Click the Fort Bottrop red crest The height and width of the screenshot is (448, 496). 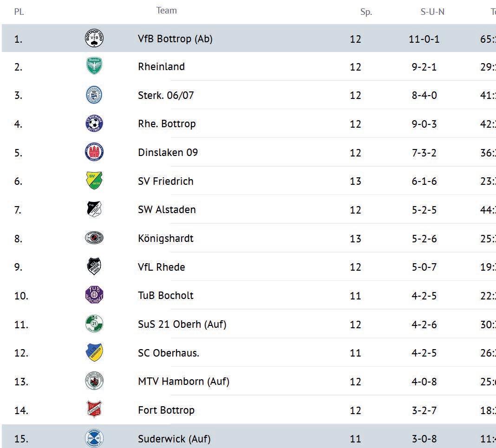pyautogui.click(x=94, y=410)
